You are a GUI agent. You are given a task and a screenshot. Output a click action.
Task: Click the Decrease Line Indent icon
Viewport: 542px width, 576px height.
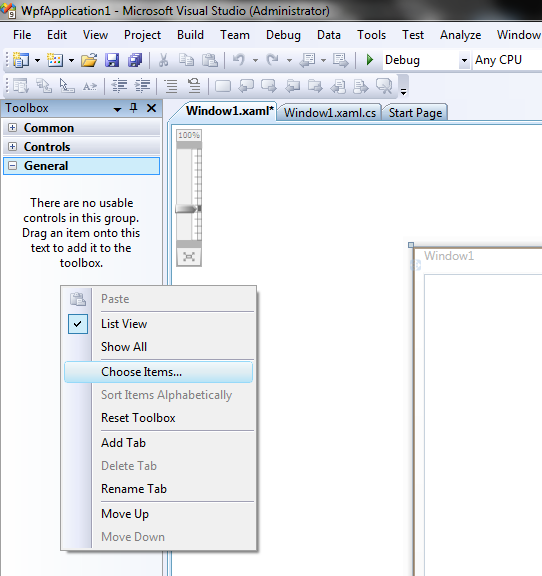(119, 86)
